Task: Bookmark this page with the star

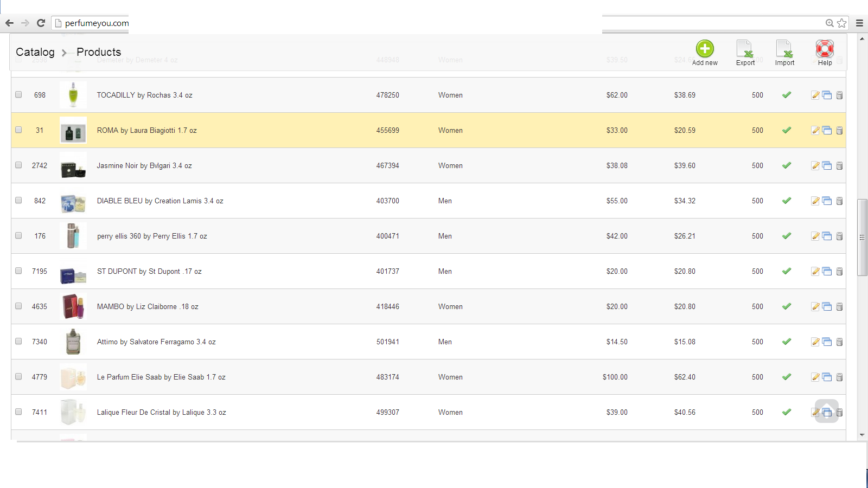Action: [842, 23]
